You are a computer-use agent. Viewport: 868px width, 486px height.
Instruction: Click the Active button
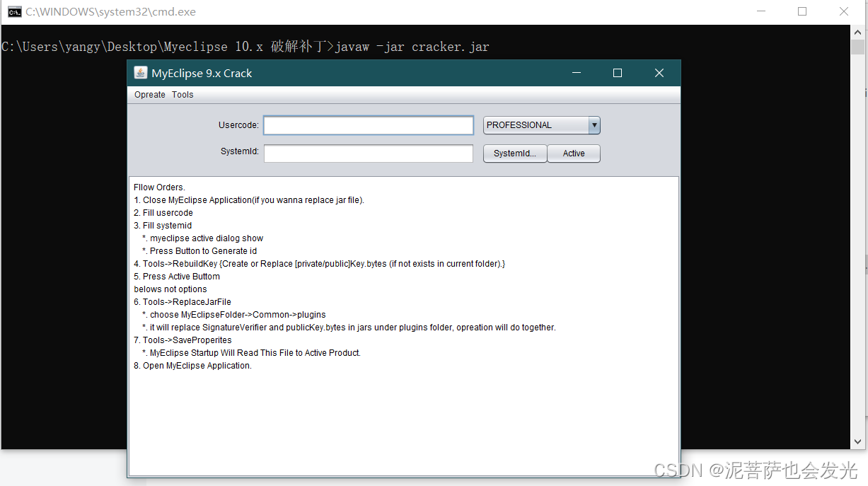click(x=574, y=154)
